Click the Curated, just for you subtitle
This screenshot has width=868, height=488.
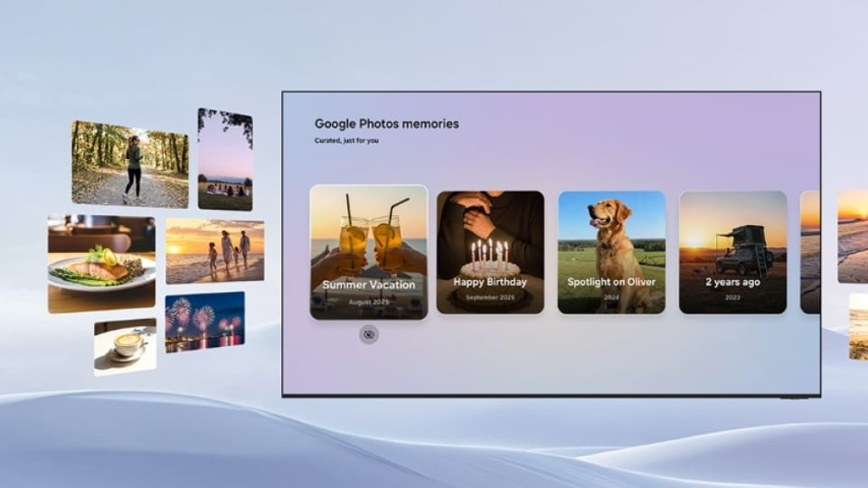[346, 141]
